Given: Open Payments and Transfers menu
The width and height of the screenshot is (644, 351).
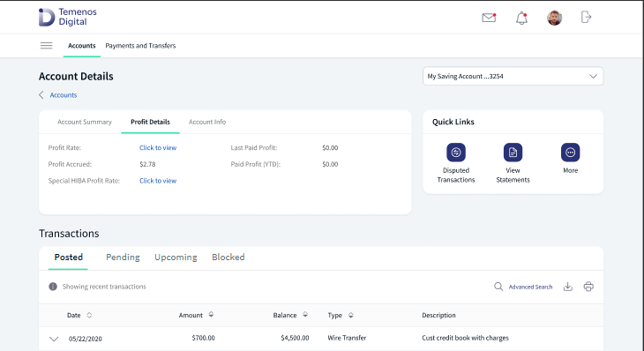Looking at the screenshot, I should [140, 46].
